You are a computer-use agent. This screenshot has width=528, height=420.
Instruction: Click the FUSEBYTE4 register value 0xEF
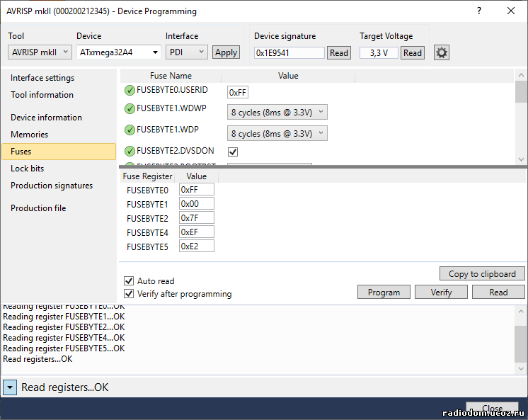click(196, 232)
